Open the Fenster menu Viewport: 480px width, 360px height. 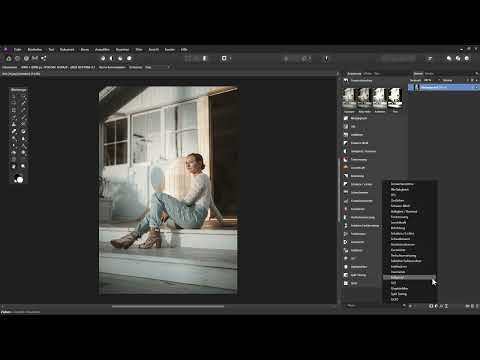click(170, 49)
